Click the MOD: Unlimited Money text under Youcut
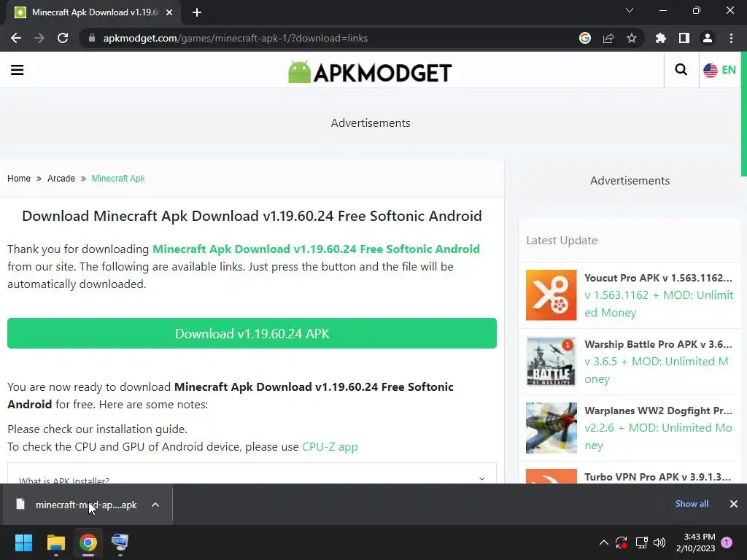 click(x=659, y=304)
